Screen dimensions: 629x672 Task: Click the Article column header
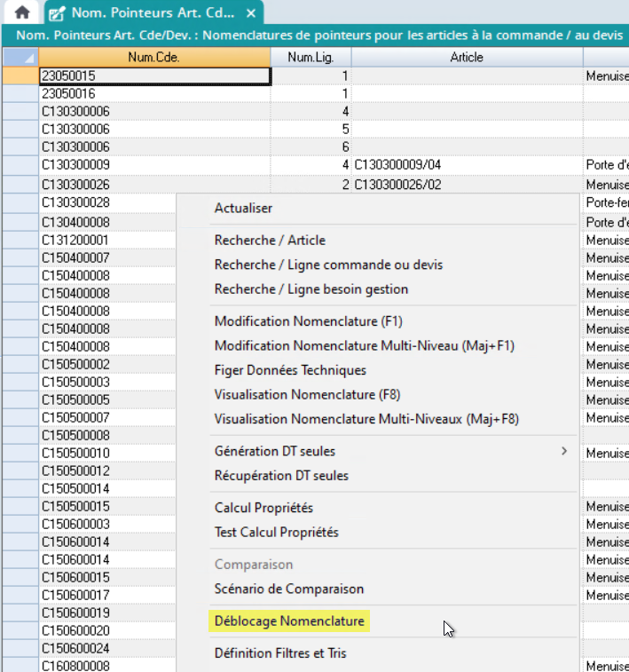click(467, 58)
